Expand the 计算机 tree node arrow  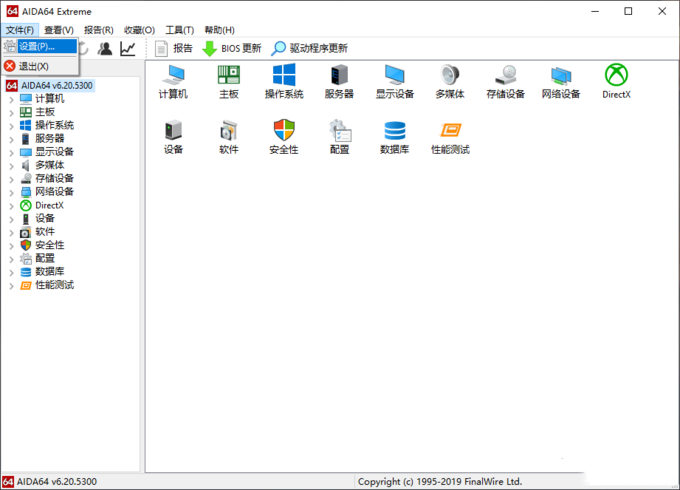[12, 99]
